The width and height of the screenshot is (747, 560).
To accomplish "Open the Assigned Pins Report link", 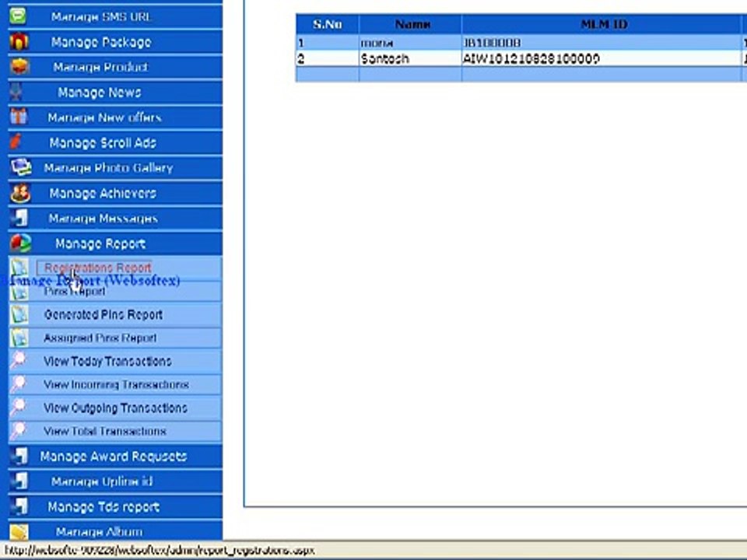I will pyautogui.click(x=100, y=338).
